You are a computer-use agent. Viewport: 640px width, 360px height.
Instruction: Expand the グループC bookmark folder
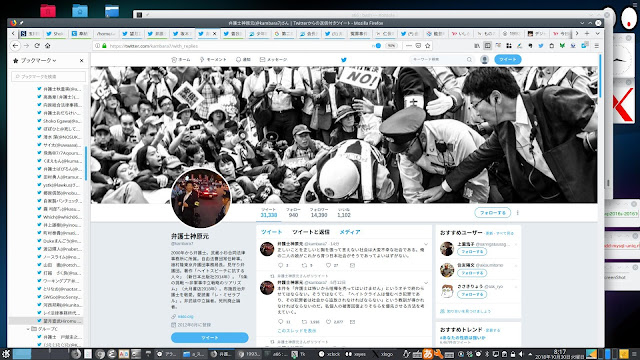point(28,329)
